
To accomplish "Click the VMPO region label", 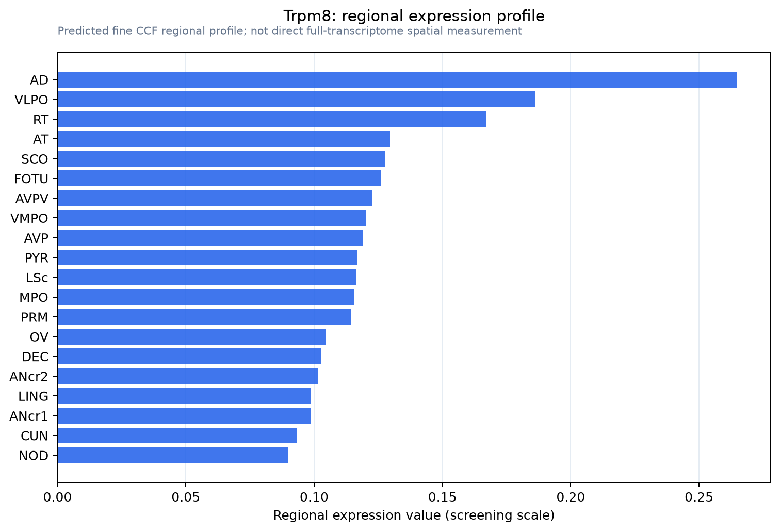I will click(x=29, y=218).
